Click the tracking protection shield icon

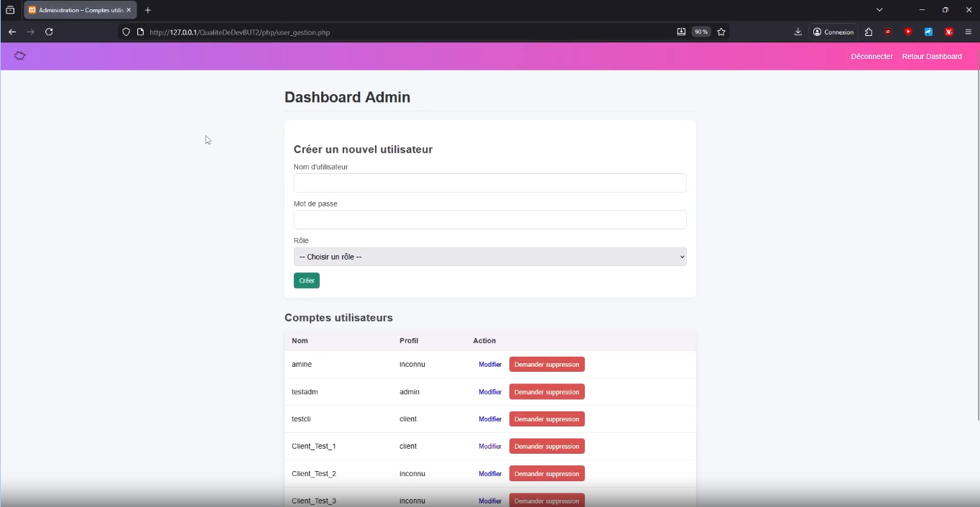pyautogui.click(x=126, y=32)
